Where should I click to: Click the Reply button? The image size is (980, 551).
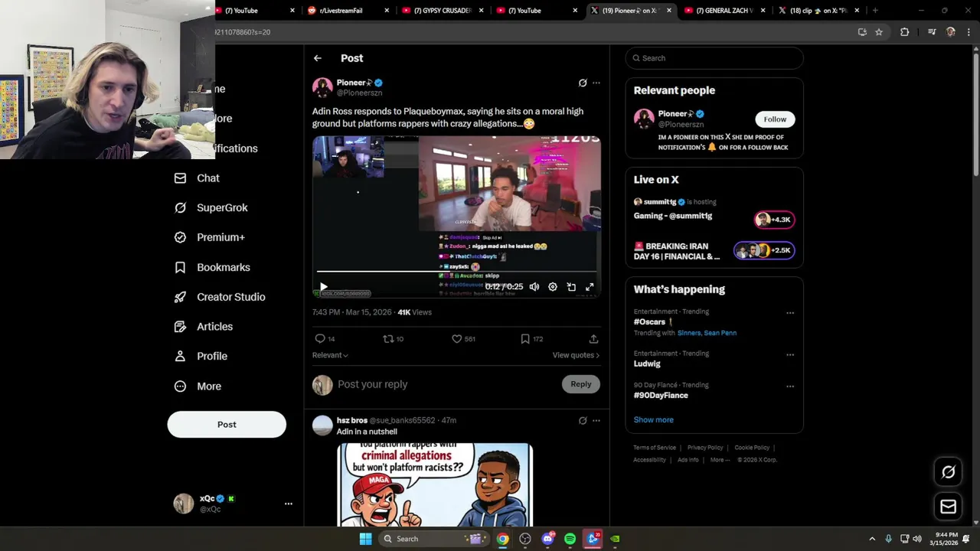click(581, 384)
